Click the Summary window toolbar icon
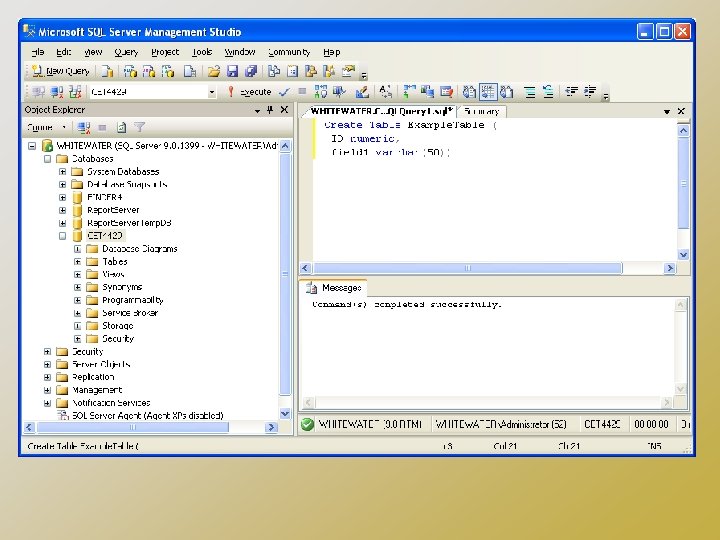Screen dimensions: 720x540 (292, 71)
